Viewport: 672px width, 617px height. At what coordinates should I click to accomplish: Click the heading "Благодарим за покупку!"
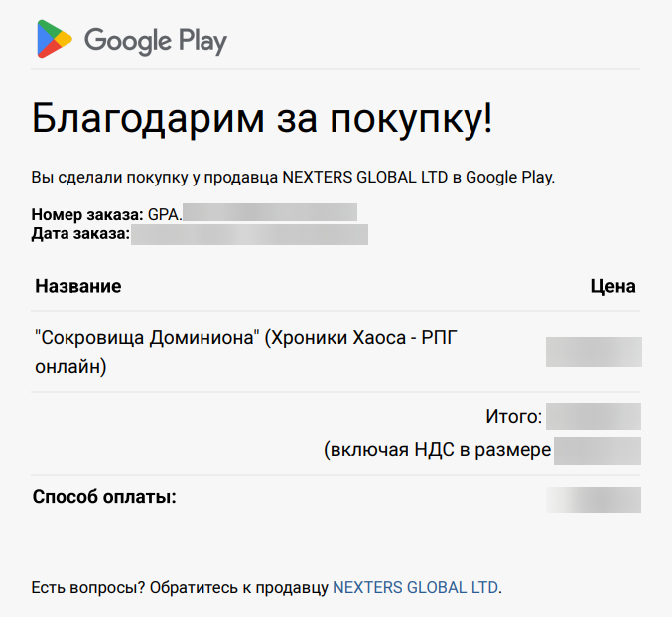[262, 119]
